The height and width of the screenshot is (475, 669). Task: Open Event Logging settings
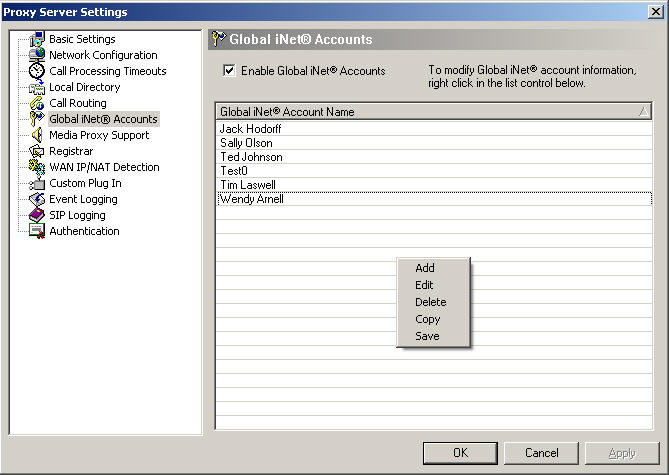pyautogui.click(x=83, y=199)
